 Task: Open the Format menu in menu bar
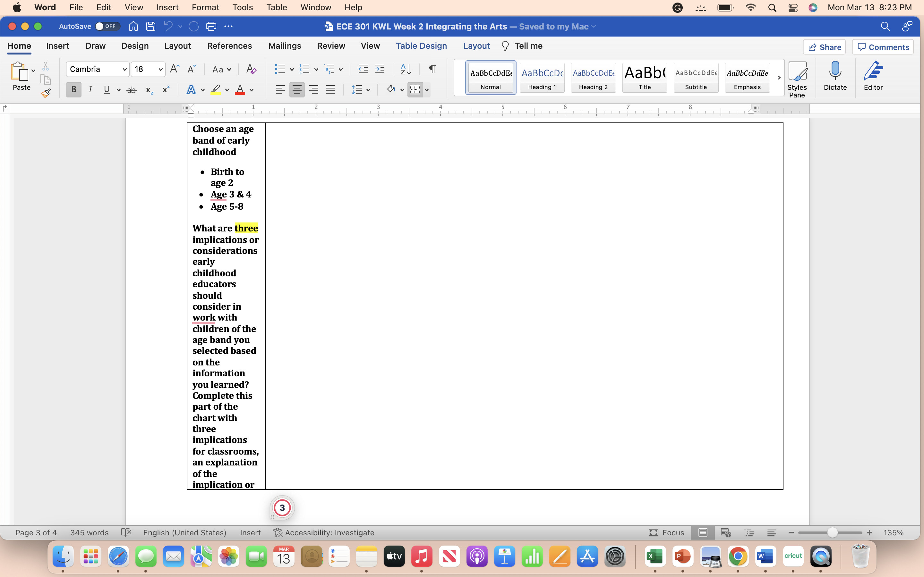[x=205, y=7]
